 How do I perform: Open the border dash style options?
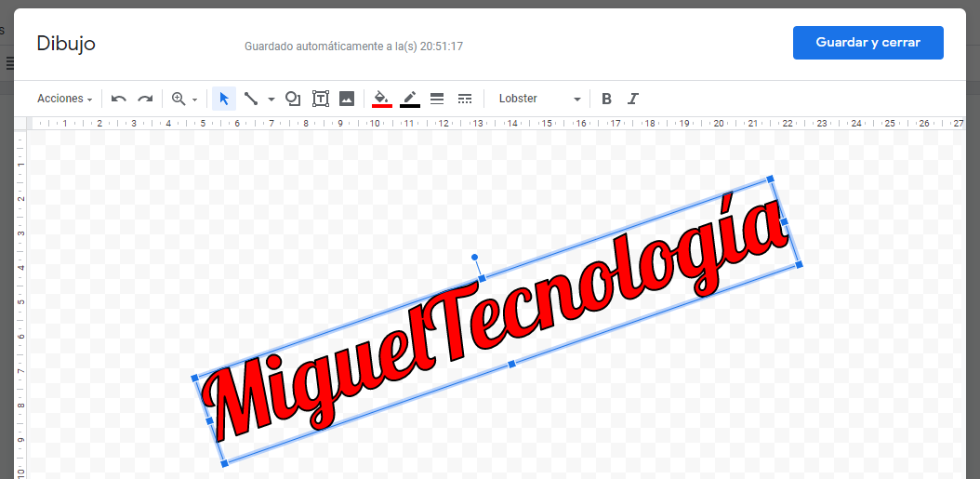click(465, 99)
